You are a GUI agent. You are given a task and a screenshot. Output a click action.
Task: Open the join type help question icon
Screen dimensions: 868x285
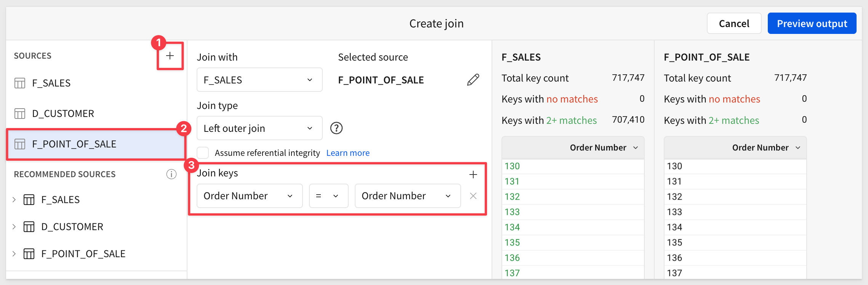click(336, 128)
